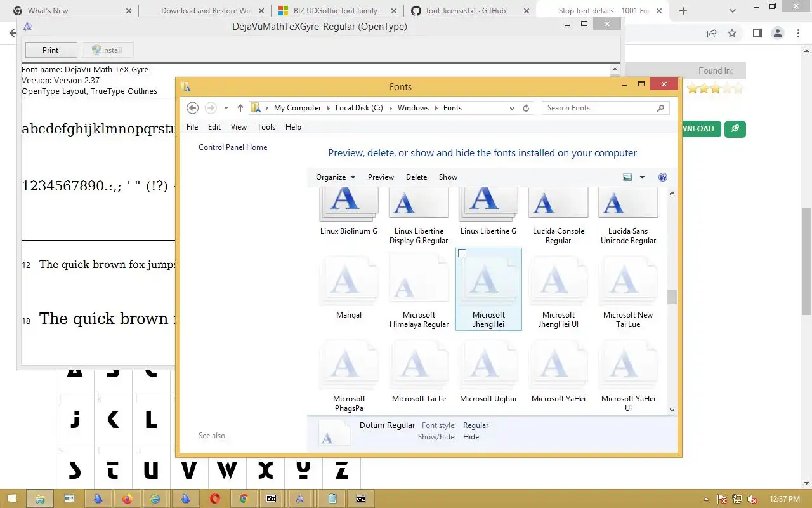Click the bookmark star in Chrome toolbar
Image resolution: width=812 pixels, height=508 pixels.
click(732, 33)
